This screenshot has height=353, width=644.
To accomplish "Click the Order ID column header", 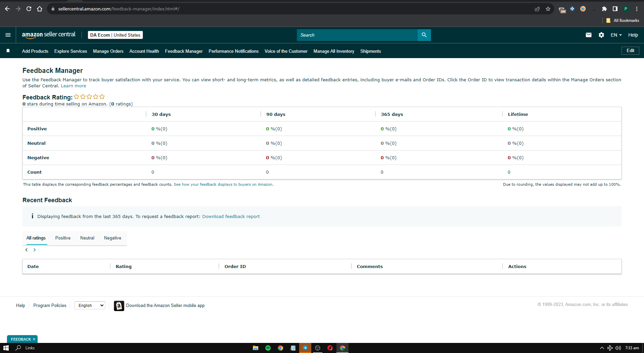I will 235,267.
